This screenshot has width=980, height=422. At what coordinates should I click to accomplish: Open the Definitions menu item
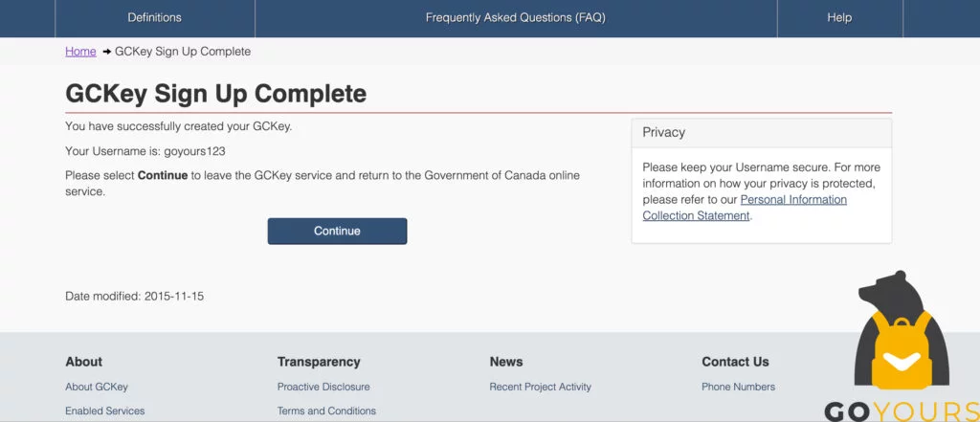[x=154, y=18]
